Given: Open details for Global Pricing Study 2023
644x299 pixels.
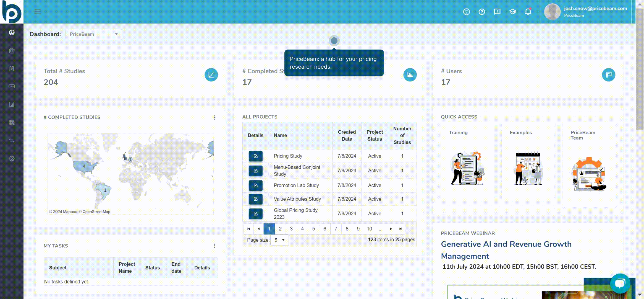Looking at the screenshot, I should 255,214.
